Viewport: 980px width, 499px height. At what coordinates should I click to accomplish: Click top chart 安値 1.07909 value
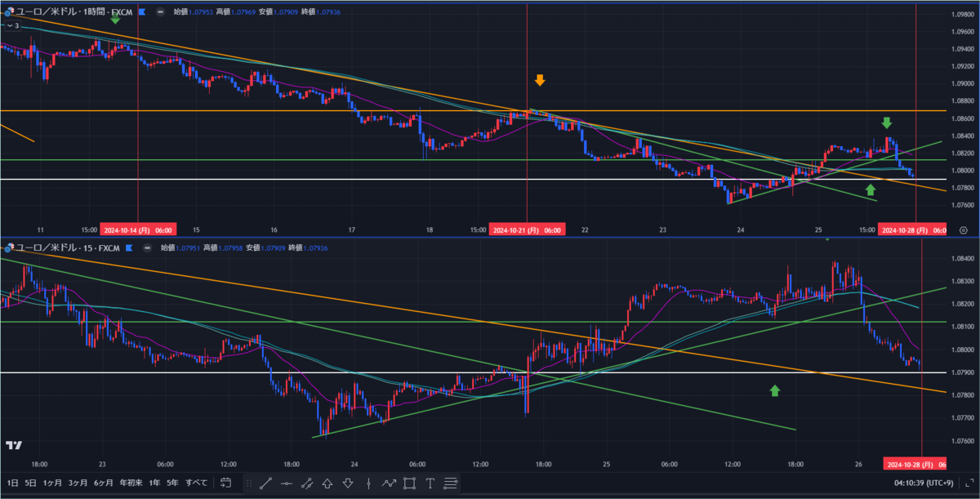point(284,12)
